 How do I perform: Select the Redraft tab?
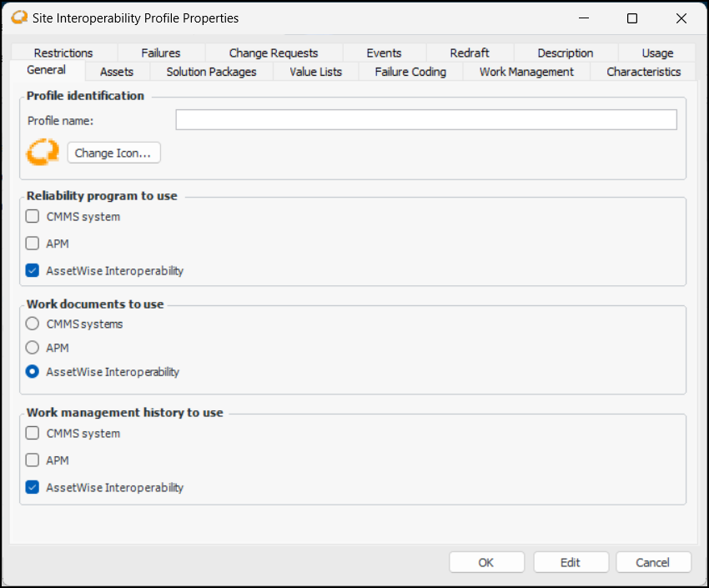[x=470, y=53]
